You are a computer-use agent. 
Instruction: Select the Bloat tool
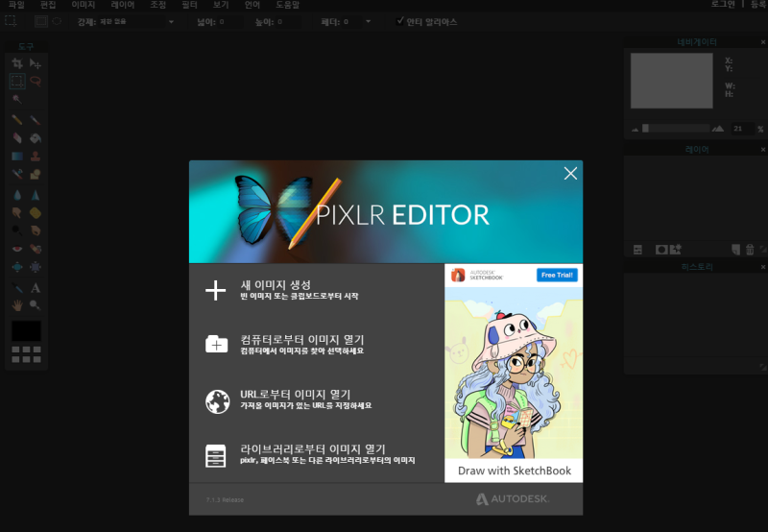point(17,267)
